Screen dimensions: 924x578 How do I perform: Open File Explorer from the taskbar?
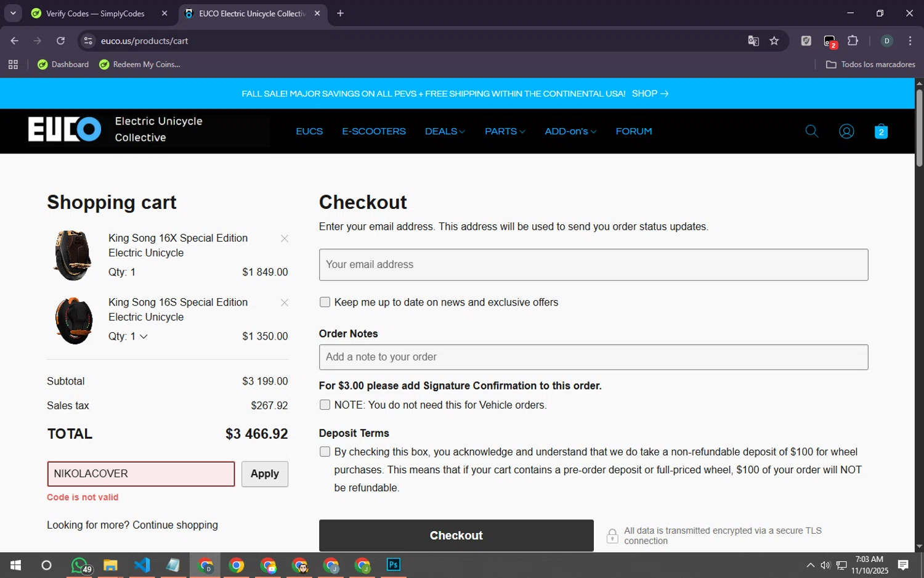(110, 565)
